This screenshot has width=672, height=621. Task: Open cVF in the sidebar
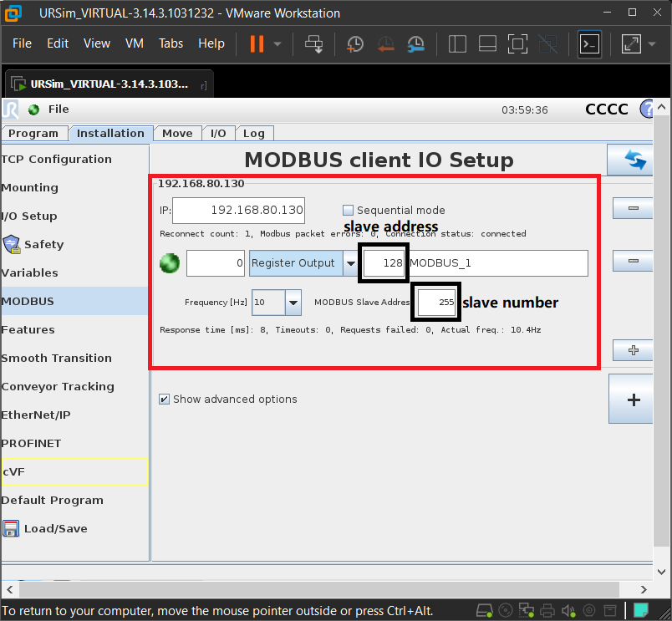pyautogui.click(x=74, y=471)
